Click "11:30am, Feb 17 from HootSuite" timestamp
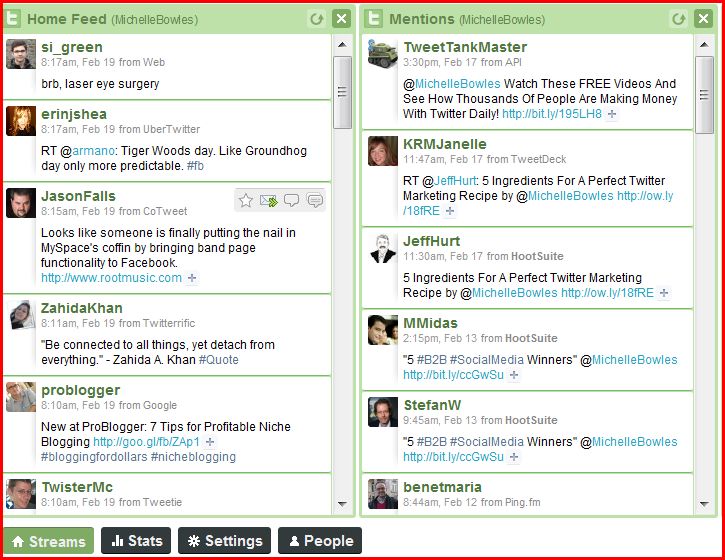Viewport: 725px width, 560px height. click(x=483, y=256)
